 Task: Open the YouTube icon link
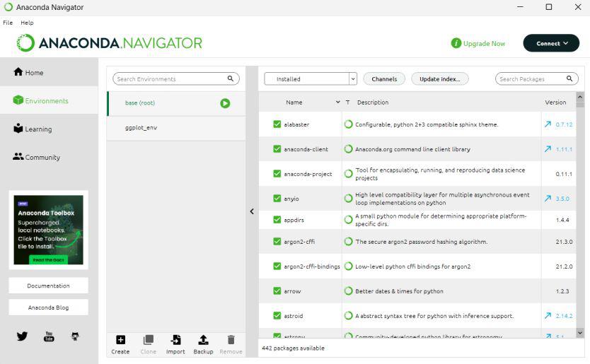[x=49, y=336]
